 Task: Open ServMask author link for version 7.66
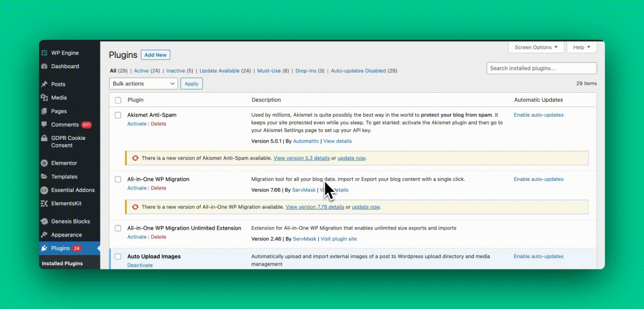click(x=304, y=190)
